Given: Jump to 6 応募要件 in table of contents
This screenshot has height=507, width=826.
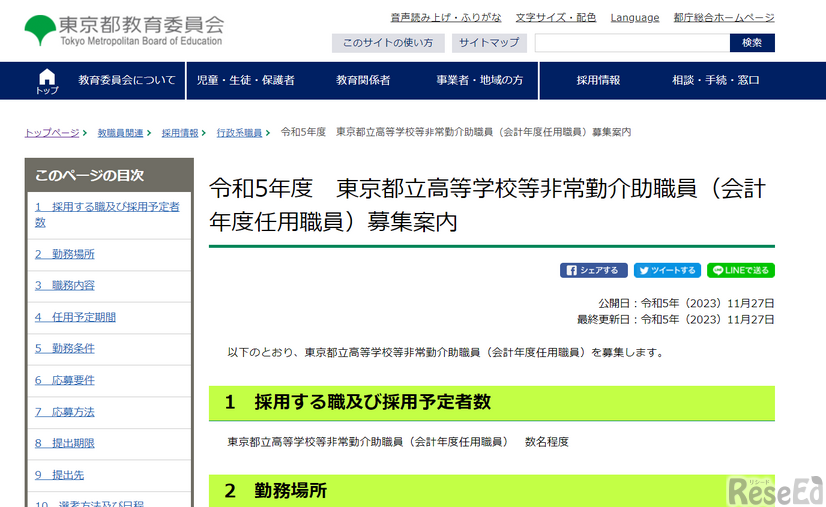Looking at the screenshot, I should 65,380.
